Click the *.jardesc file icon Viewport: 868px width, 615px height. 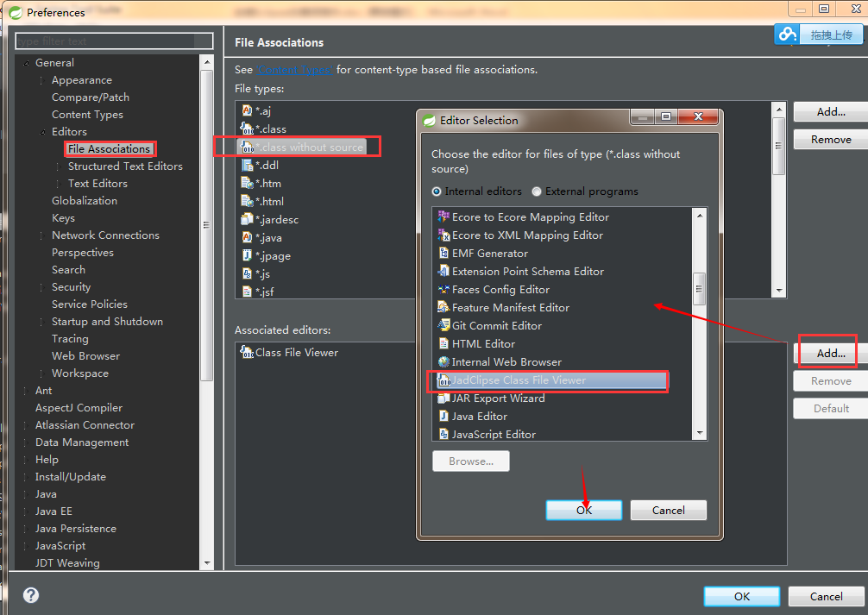pyautogui.click(x=247, y=219)
